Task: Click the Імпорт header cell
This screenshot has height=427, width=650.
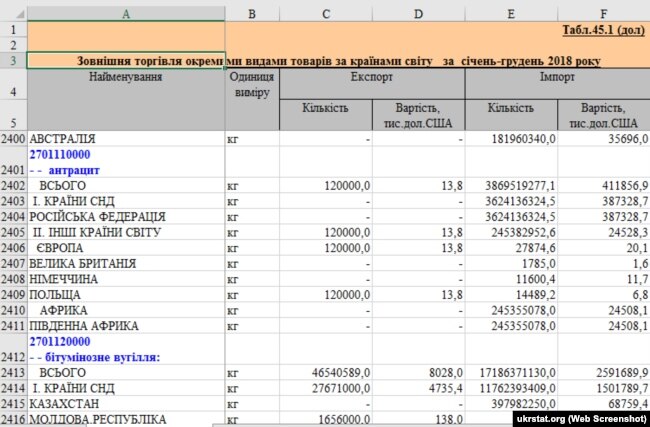Action: pos(557,76)
